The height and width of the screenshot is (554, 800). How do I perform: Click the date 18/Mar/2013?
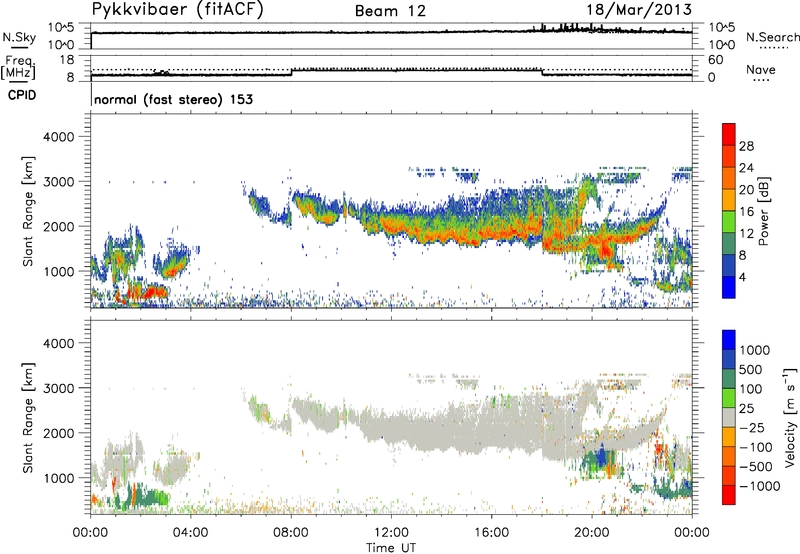(x=639, y=10)
